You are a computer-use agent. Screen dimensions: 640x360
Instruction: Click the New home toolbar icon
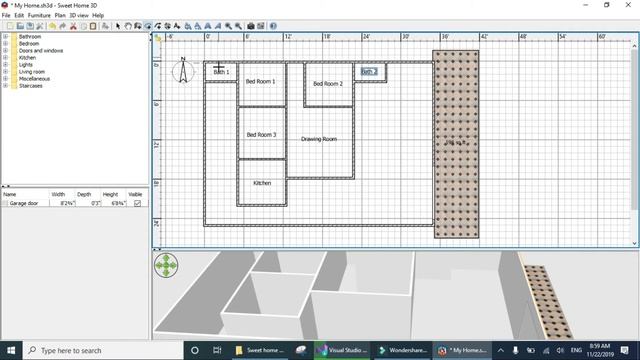click(x=10, y=26)
